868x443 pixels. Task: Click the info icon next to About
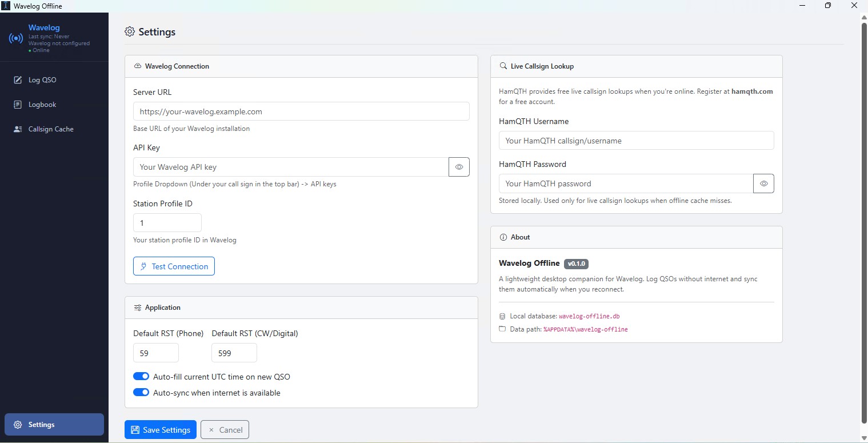tap(503, 237)
